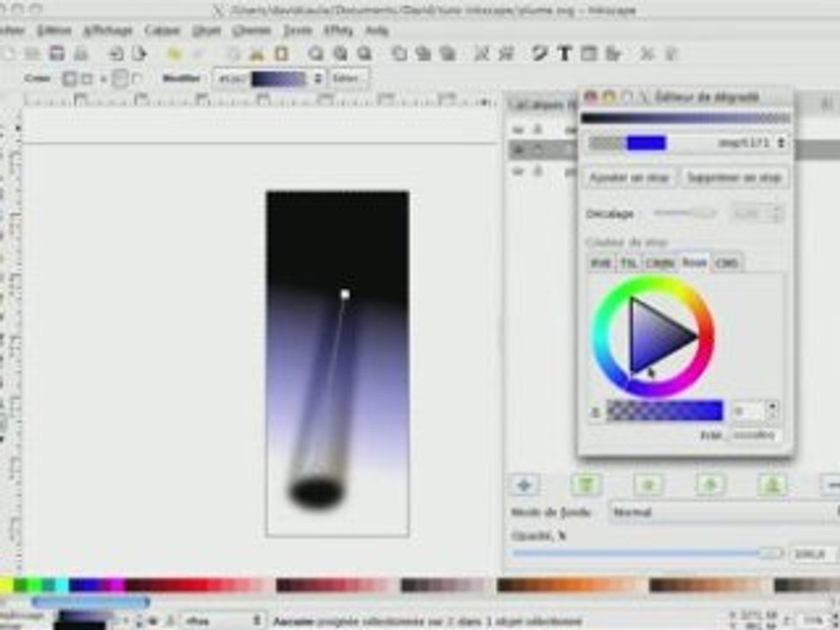Pick the cyan swatch in the palette
The height and width of the screenshot is (630, 840).
(x=61, y=584)
